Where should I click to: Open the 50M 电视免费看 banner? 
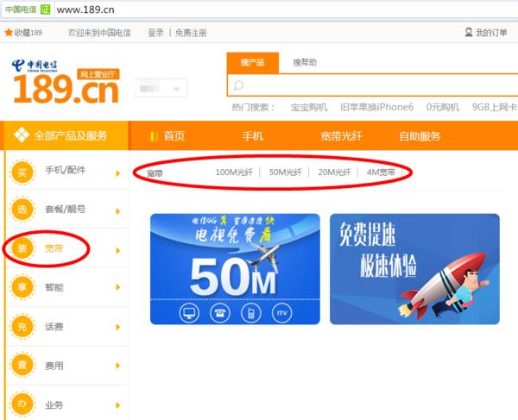[x=235, y=269]
